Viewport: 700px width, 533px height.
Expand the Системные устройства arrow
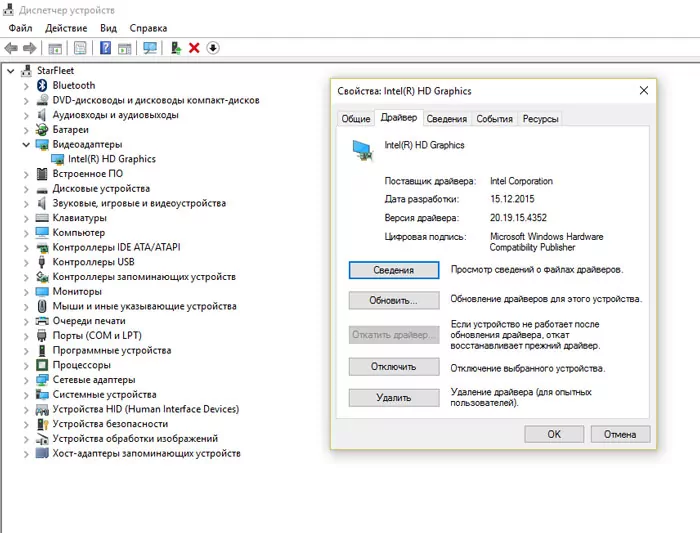coord(26,395)
